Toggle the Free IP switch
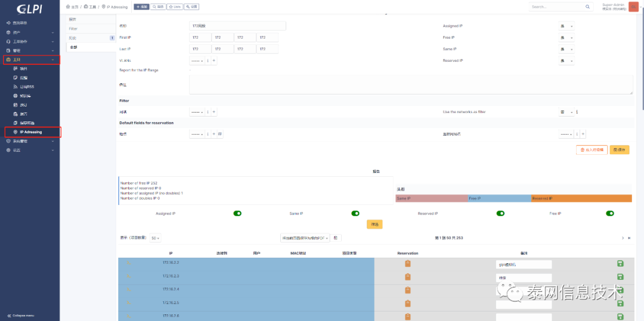 (x=610, y=213)
